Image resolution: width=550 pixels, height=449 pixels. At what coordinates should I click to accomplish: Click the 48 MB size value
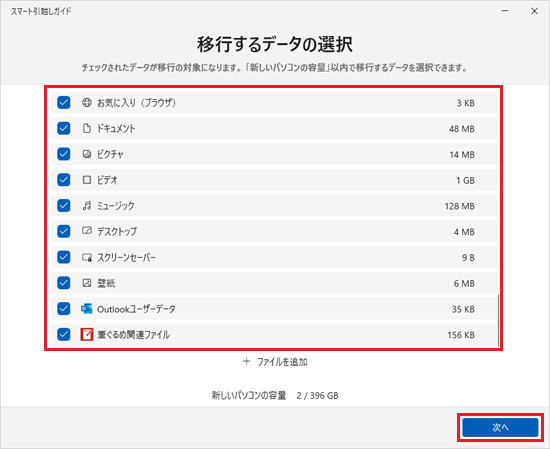tap(462, 129)
